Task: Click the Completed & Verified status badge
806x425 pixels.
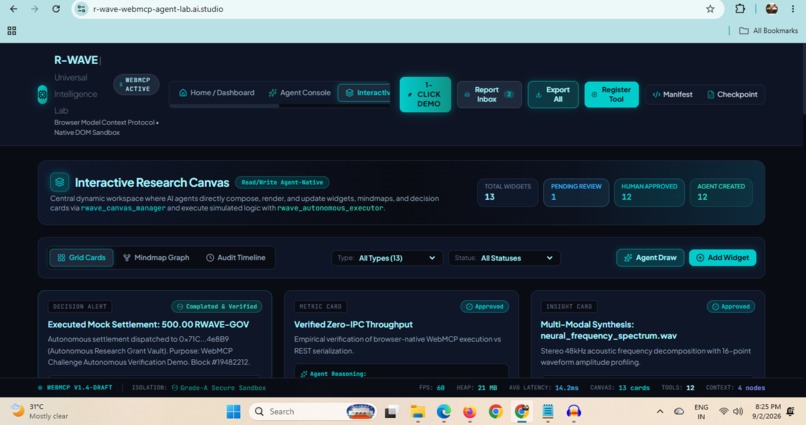Action: tap(216, 307)
